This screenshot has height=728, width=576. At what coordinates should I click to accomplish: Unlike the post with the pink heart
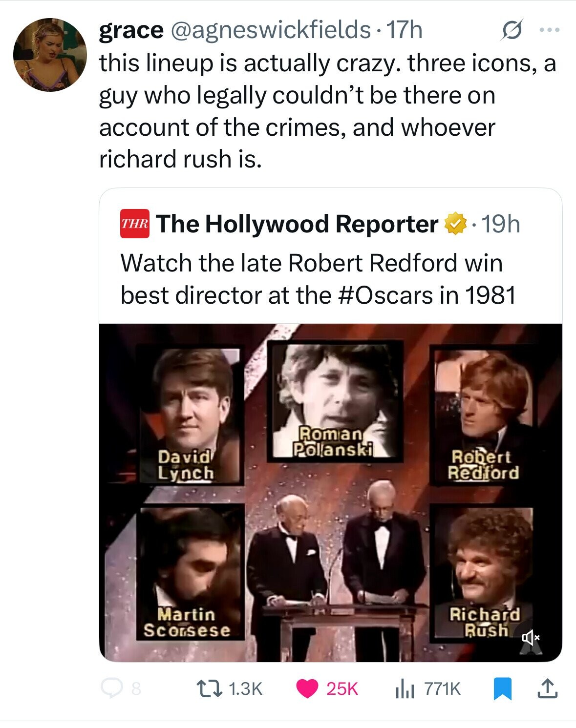coord(307,688)
